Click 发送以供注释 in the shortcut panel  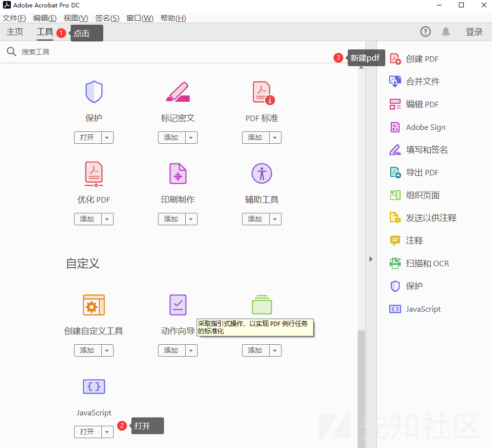point(423,218)
